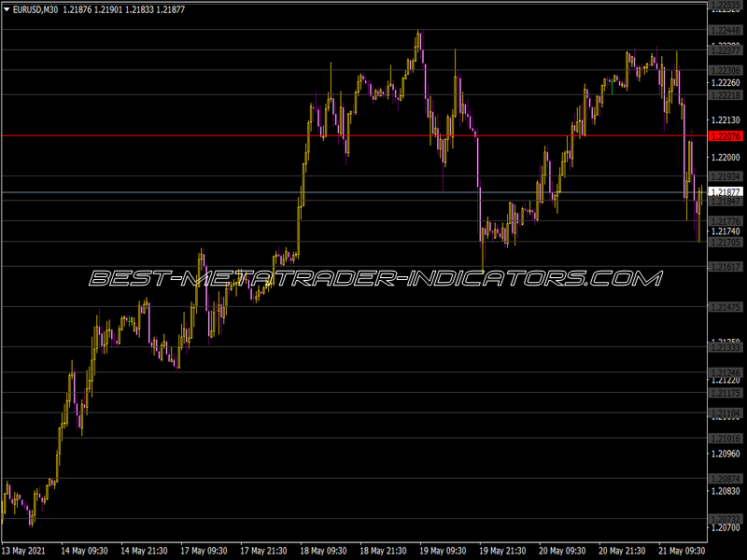Click the 14 May 21:30 time label
This screenshot has height=560, width=747.
click(x=144, y=551)
